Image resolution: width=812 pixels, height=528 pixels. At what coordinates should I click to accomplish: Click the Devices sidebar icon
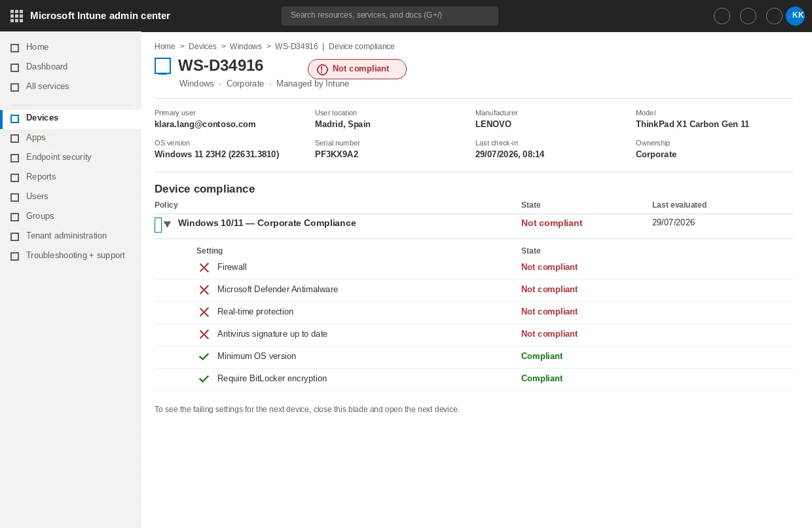(14, 119)
